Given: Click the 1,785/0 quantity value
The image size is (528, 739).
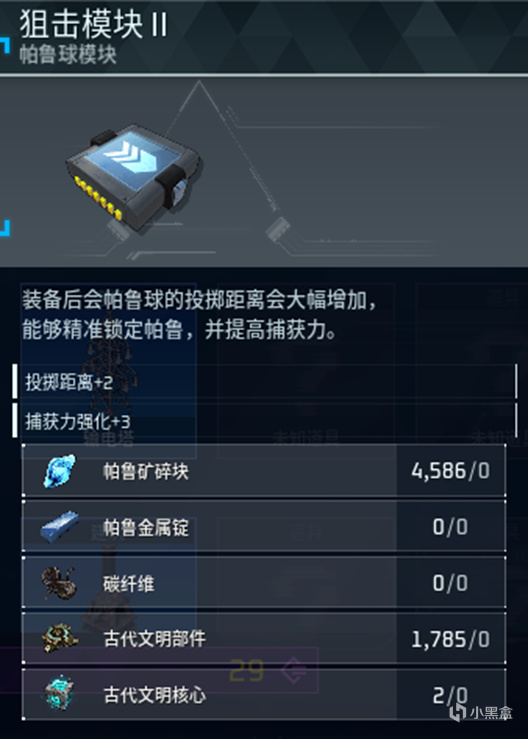Looking at the screenshot, I should click(451, 640).
